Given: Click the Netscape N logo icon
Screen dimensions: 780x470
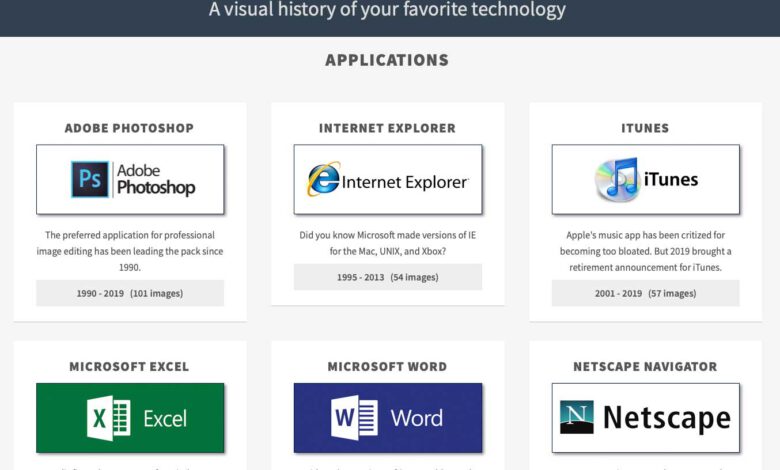Looking at the screenshot, I should pyautogui.click(x=577, y=417).
